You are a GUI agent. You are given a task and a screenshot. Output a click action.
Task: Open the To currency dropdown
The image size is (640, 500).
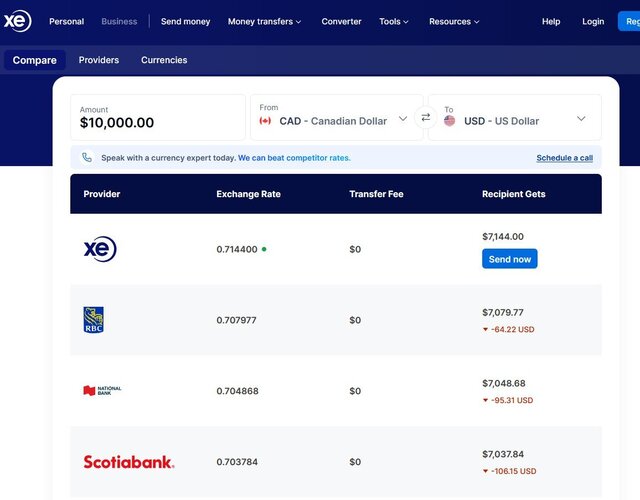515,118
